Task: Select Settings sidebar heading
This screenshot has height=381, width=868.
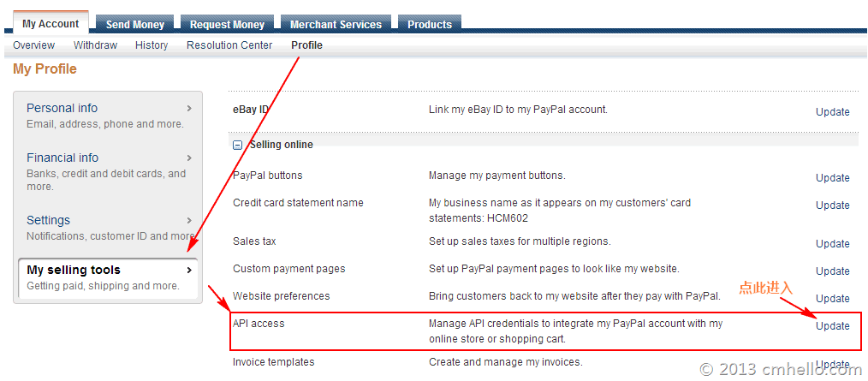Action: click(48, 220)
